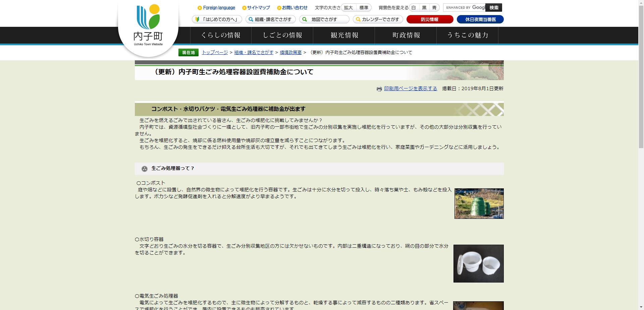644x310 pixels.
Task: Open the 観光情報 menu
Action: click(x=344, y=35)
